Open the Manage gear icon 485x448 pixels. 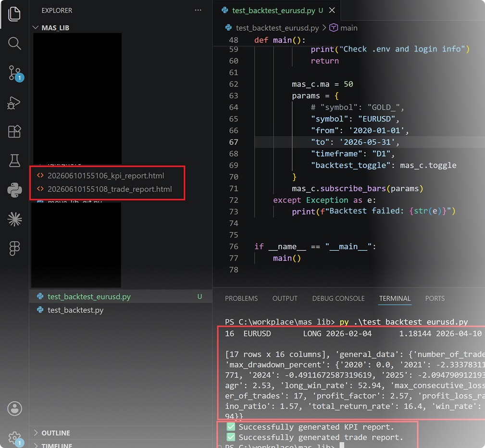(15, 439)
